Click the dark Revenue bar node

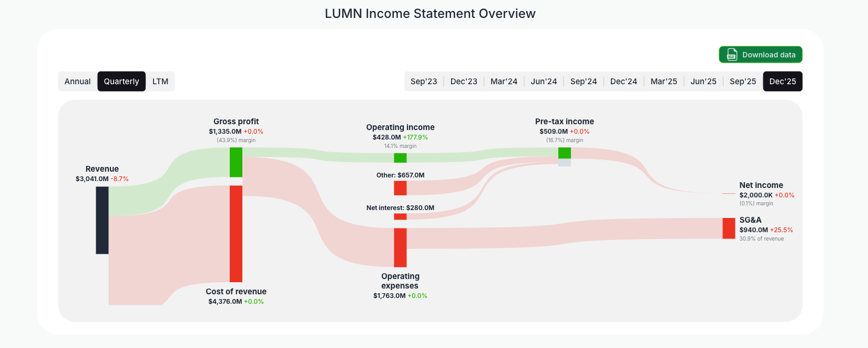[x=102, y=220]
